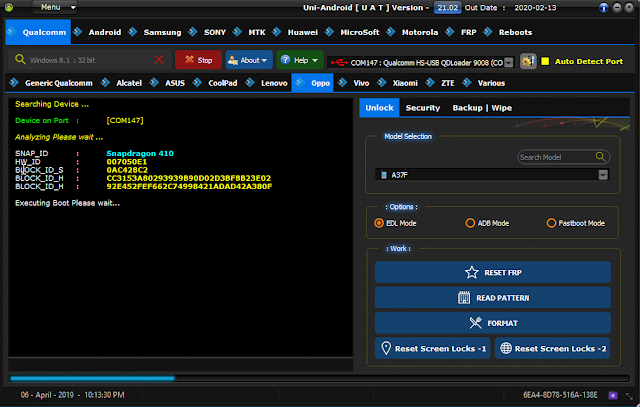Click the blue info icon in title bar
The image size is (640, 407).
603,7
